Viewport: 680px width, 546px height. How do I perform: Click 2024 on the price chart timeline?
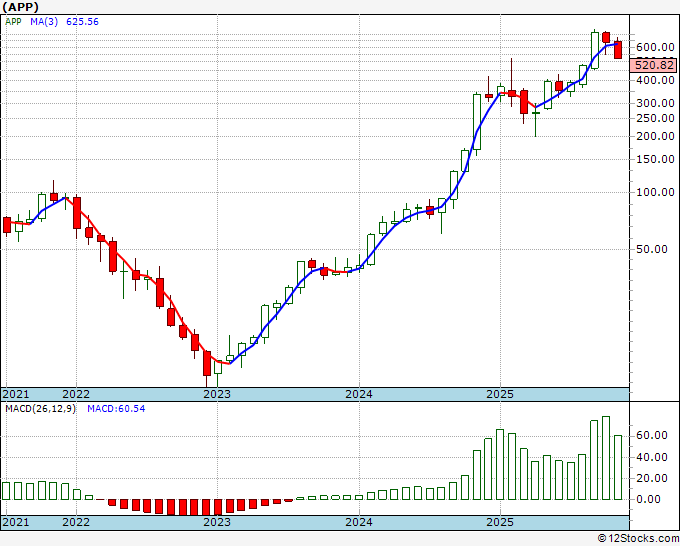(359, 394)
